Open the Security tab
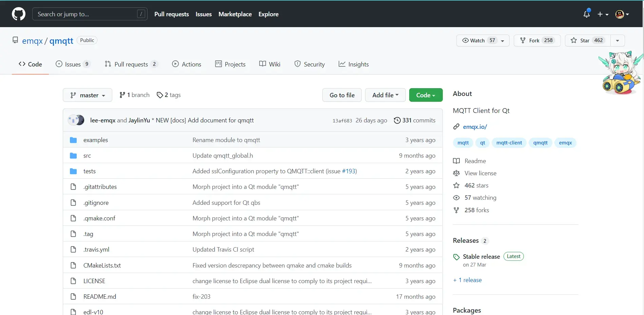 tap(309, 64)
